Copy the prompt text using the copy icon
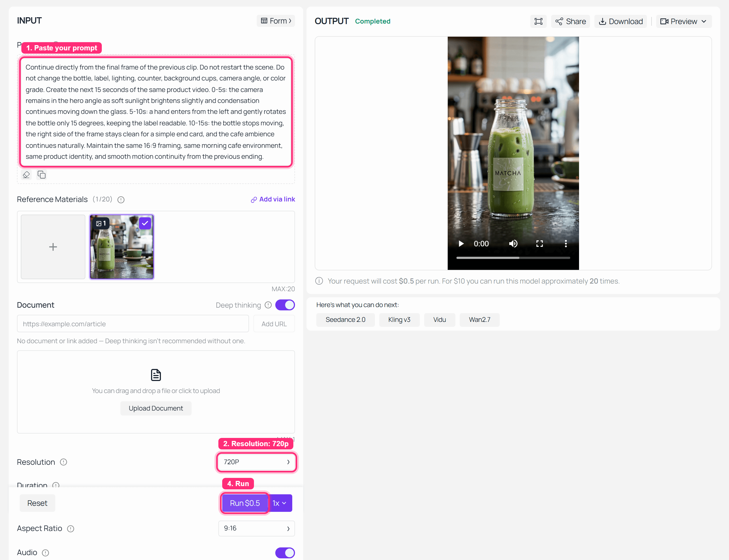Screen dimensions: 729x560 coord(42,175)
